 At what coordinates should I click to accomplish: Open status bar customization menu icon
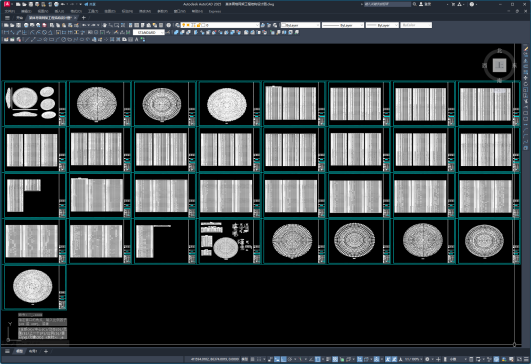(526, 359)
